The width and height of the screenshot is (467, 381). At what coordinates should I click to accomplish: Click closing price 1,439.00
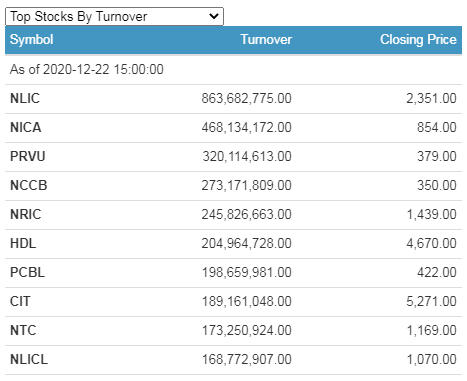(432, 214)
